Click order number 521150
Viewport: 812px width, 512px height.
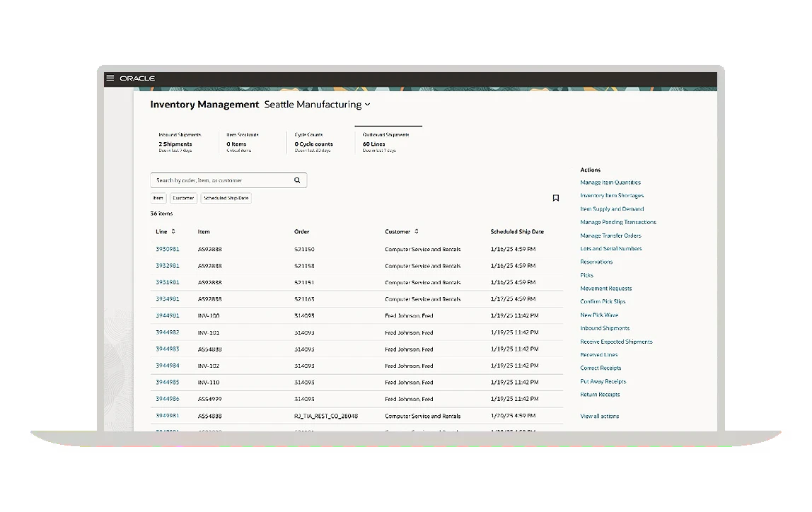(304, 249)
